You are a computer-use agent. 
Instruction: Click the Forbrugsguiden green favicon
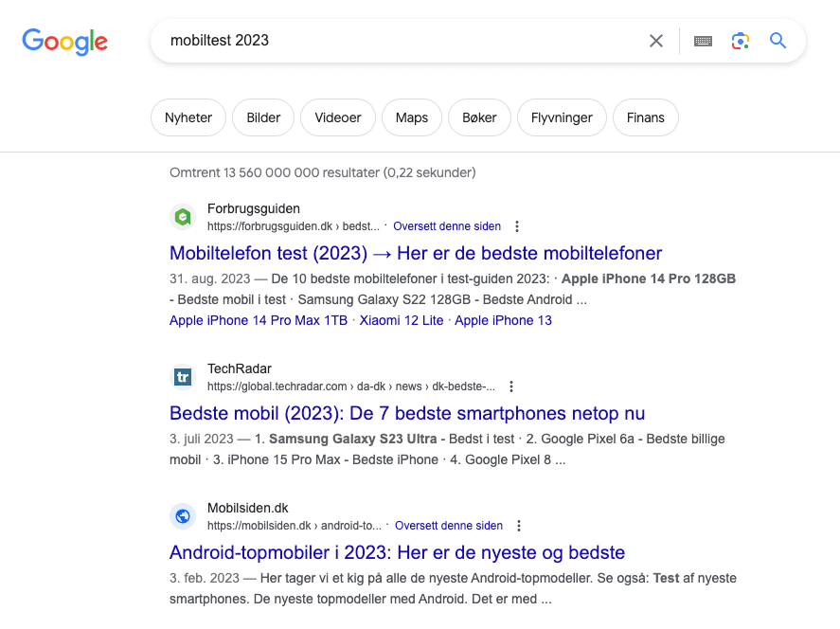[x=183, y=217]
